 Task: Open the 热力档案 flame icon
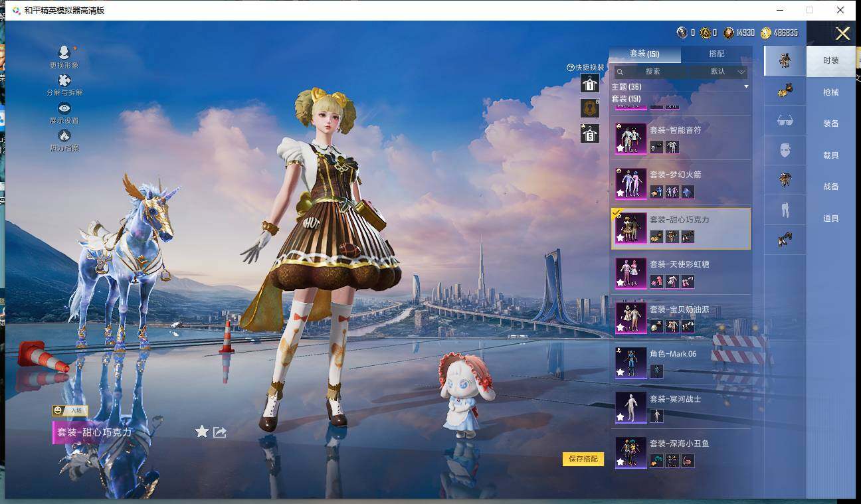click(x=64, y=136)
